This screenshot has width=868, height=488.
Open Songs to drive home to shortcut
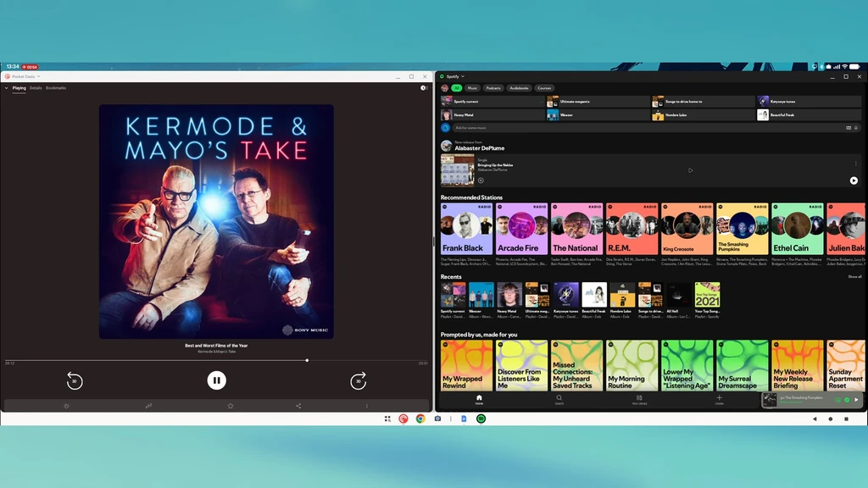703,102
